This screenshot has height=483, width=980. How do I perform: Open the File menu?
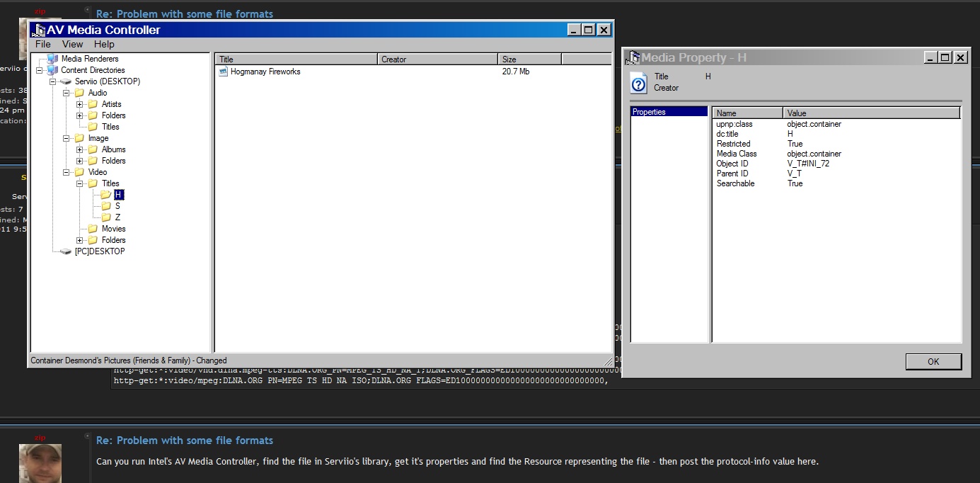(x=43, y=44)
